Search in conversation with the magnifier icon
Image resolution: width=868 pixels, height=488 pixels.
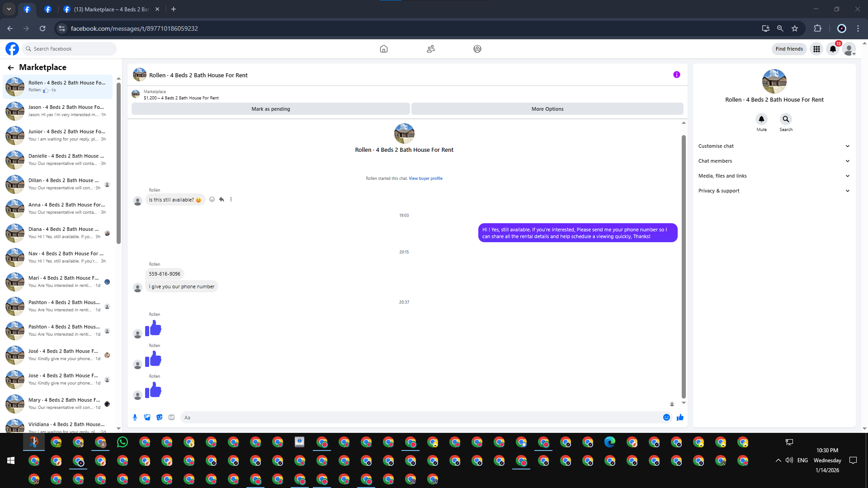(786, 119)
